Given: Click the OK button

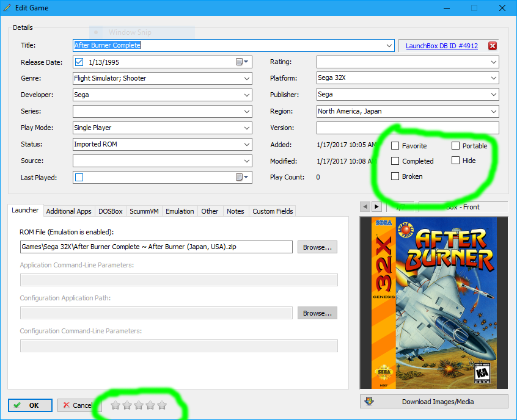Looking at the screenshot, I should point(30,405).
